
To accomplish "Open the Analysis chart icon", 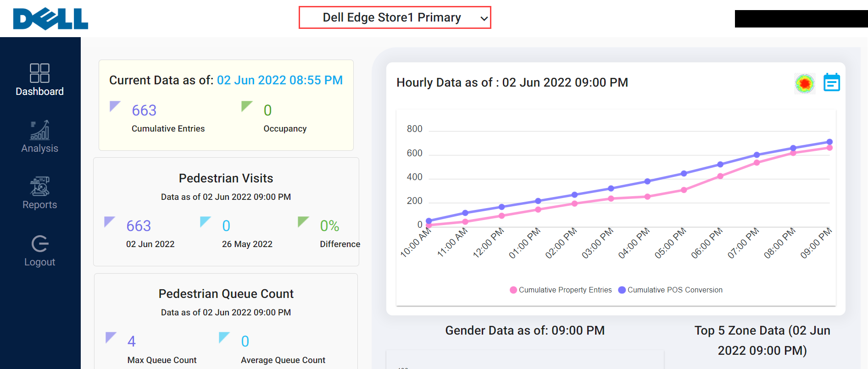I will tap(39, 130).
